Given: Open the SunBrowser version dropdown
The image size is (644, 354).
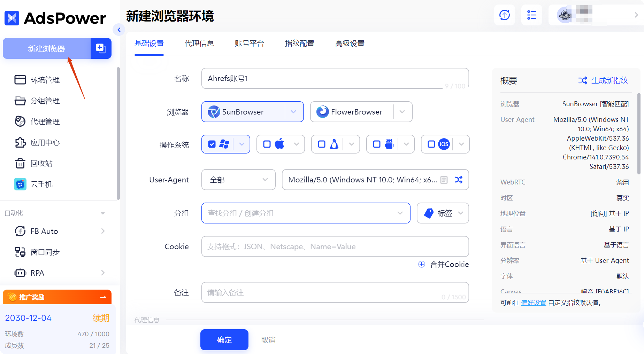Looking at the screenshot, I should click(x=293, y=112).
